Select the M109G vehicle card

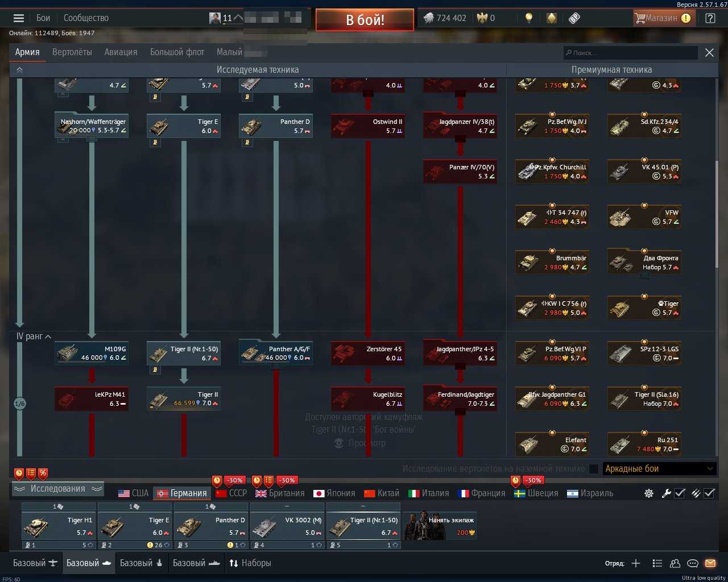click(x=92, y=354)
